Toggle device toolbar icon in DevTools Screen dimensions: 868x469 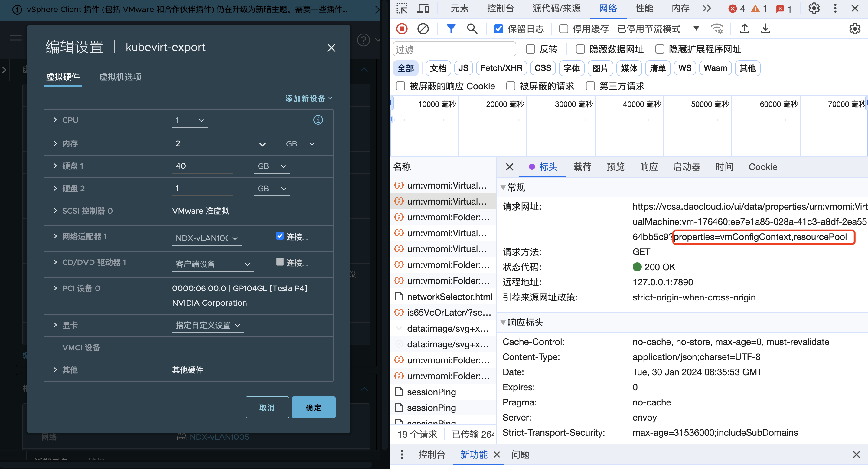[423, 8]
